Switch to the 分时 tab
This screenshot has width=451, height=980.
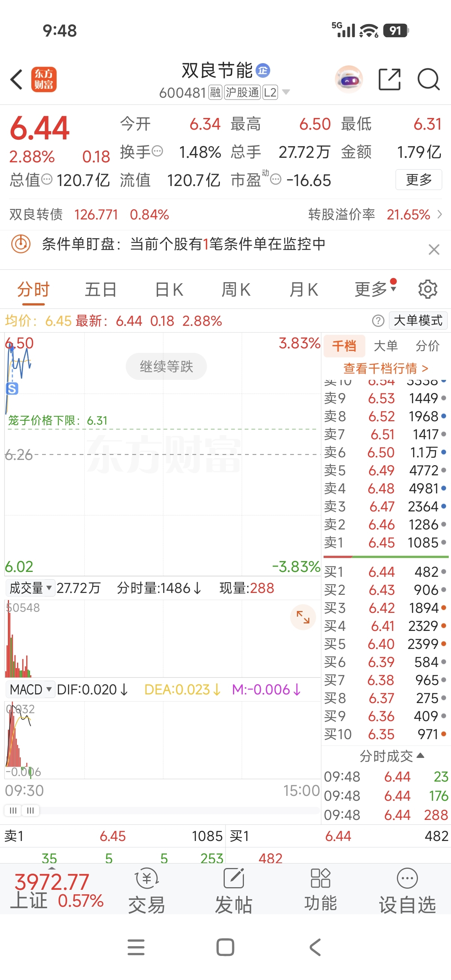(33, 289)
